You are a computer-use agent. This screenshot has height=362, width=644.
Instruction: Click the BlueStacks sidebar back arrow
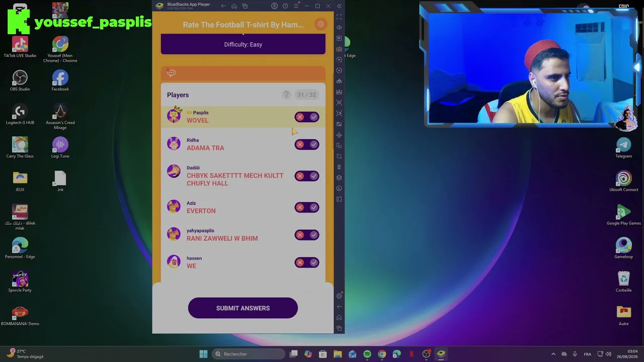pos(339,307)
